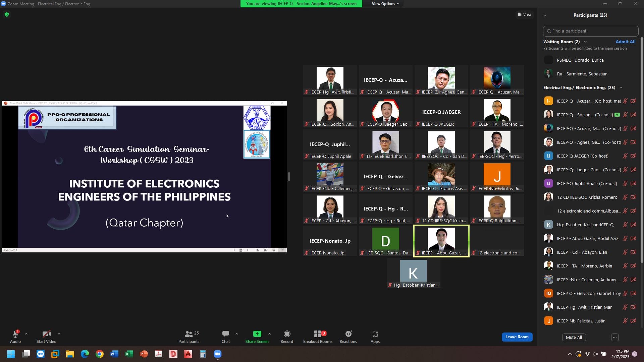644x362 pixels.
Task: Click previous slide arrow in PowerPoint slideshow bar
Action: [x=234, y=250]
